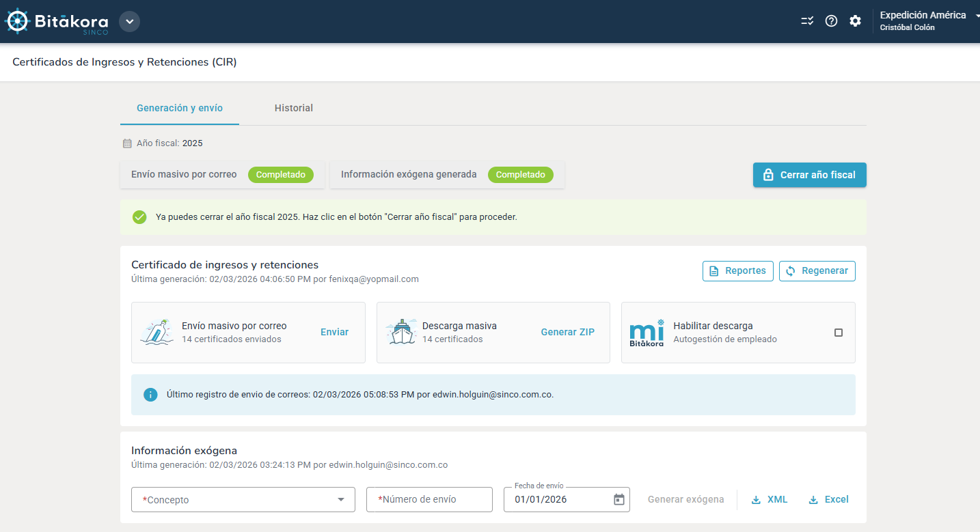Download the exógena data via the Excel icon
The height and width of the screenshot is (532, 980).
(814, 499)
